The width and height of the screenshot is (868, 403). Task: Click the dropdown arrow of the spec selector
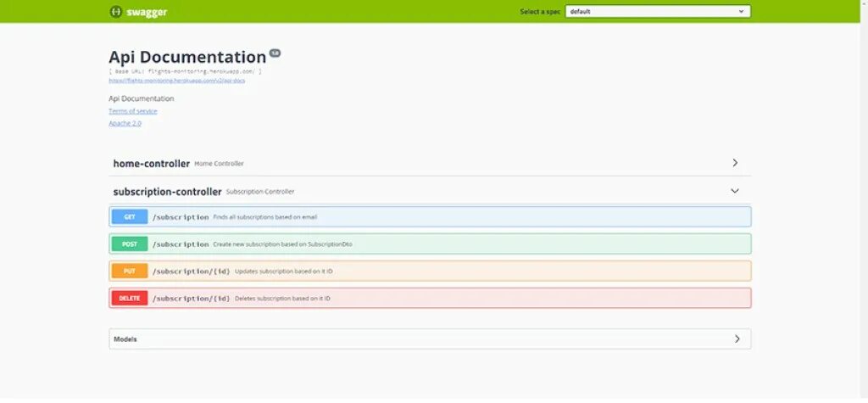741,12
